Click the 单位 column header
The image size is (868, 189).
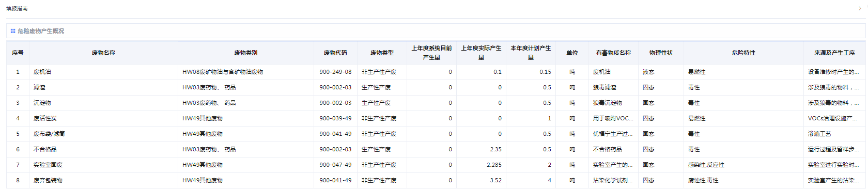[x=572, y=53]
